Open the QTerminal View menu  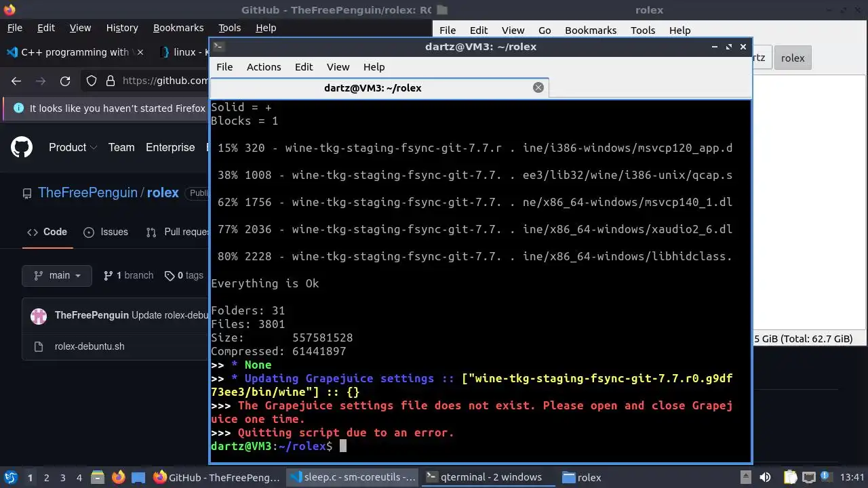click(x=338, y=66)
